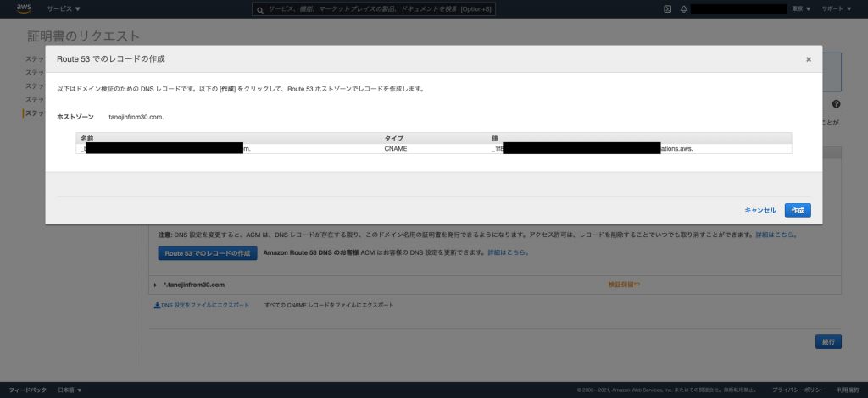Open the サポート support dropdown
Image resolution: width=868 pixels, height=398 pixels.
837,8
